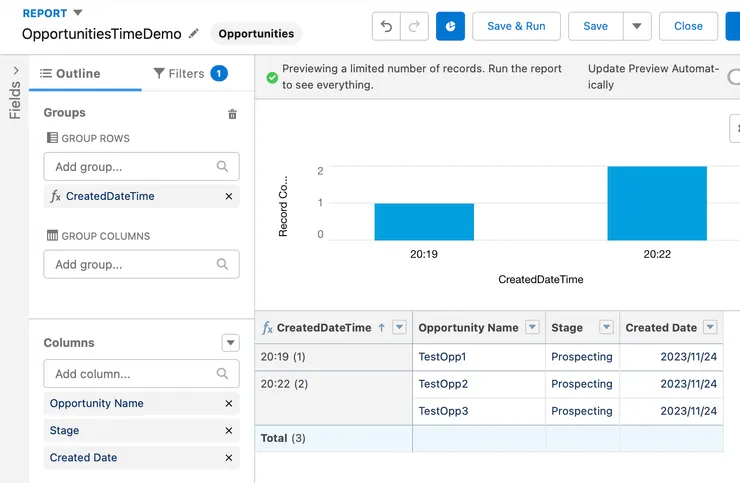Remove Stage column from report
This screenshot has width=740, height=483.
click(229, 431)
